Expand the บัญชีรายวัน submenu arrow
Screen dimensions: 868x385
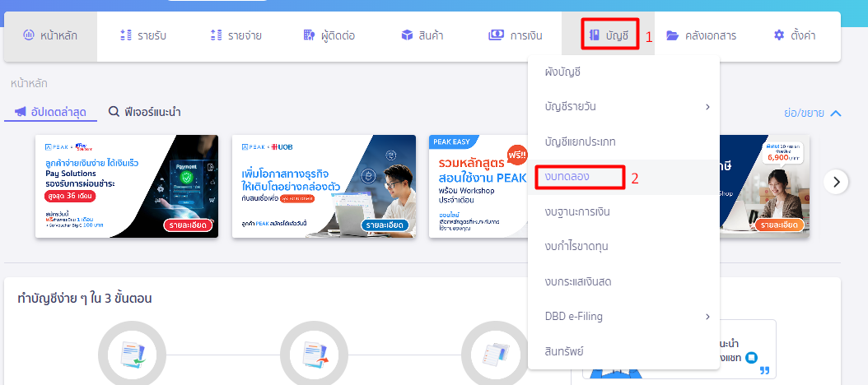[707, 107]
